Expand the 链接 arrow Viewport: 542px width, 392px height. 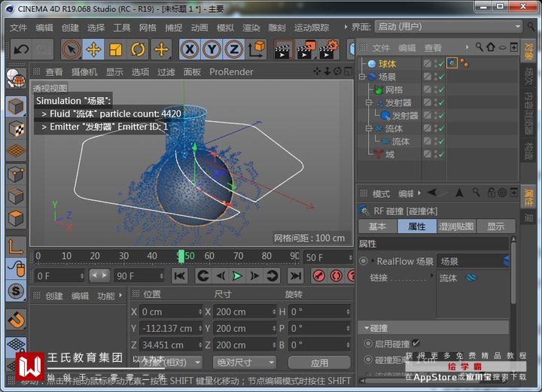pos(432,275)
